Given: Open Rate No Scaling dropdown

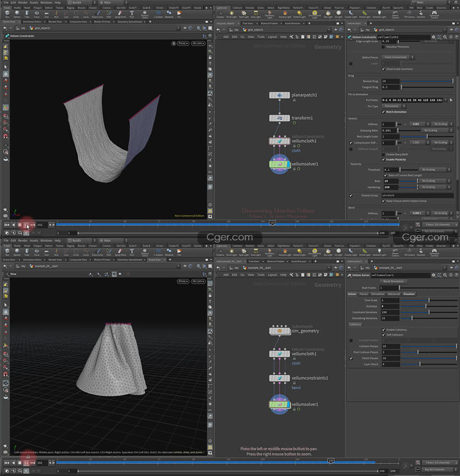Looking at the screenshot, I should 434,181.
